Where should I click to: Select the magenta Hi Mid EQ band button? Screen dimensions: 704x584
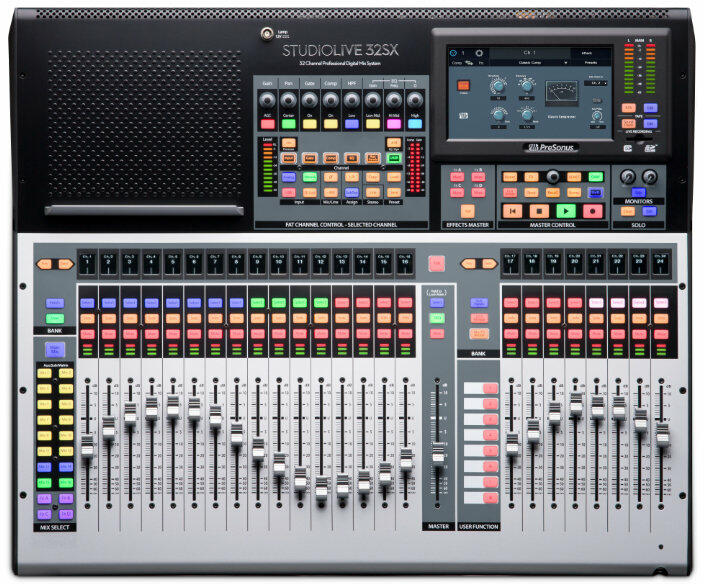click(394, 124)
